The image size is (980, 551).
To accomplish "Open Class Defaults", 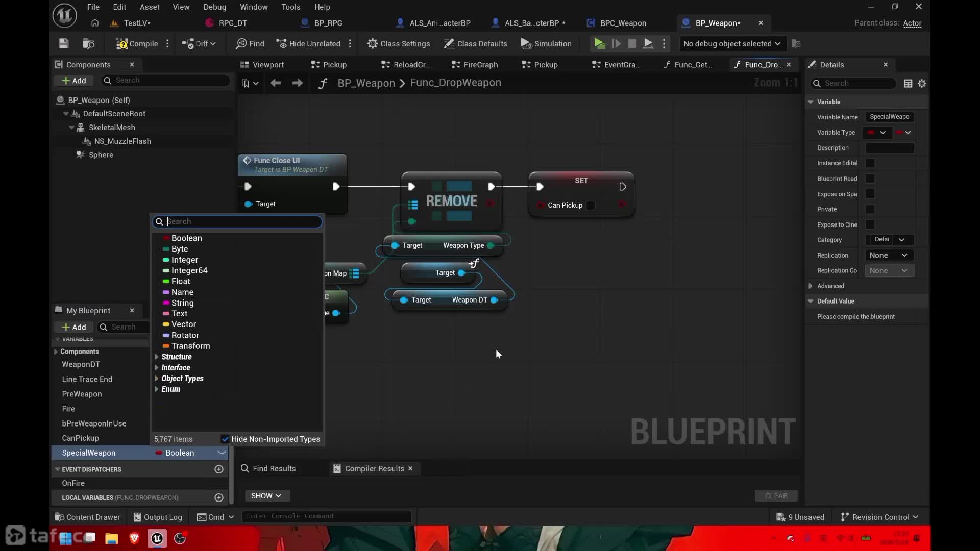I will point(475,44).
